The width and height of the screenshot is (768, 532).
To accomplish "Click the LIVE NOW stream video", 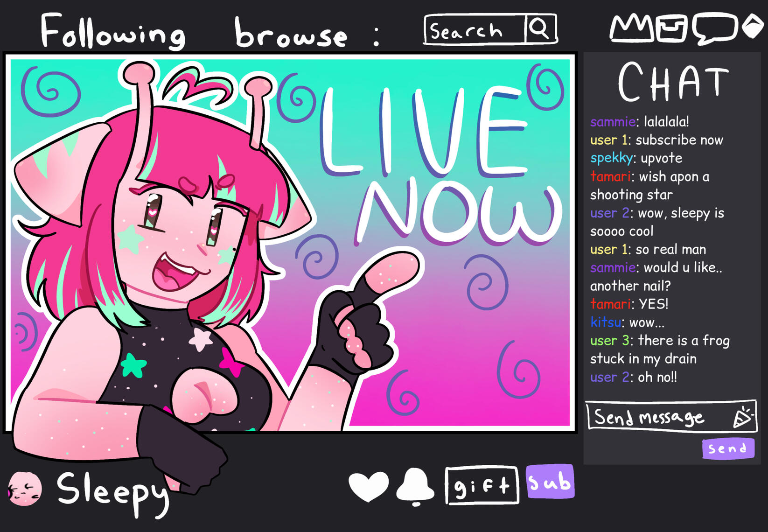I will [290, 242].
